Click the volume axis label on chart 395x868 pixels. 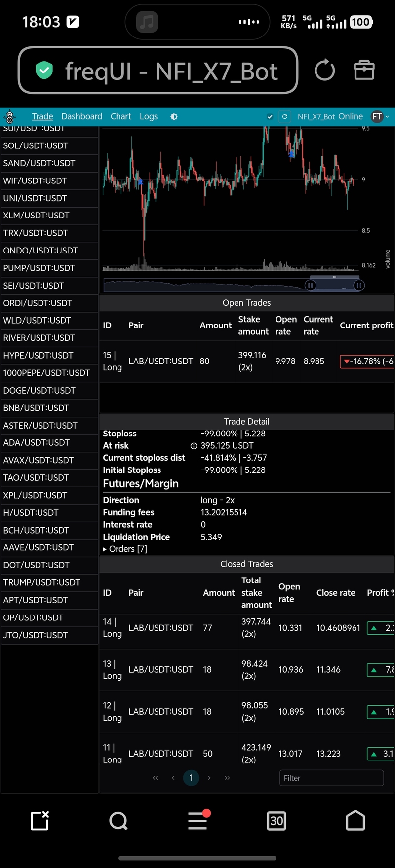tap(388, 259)
